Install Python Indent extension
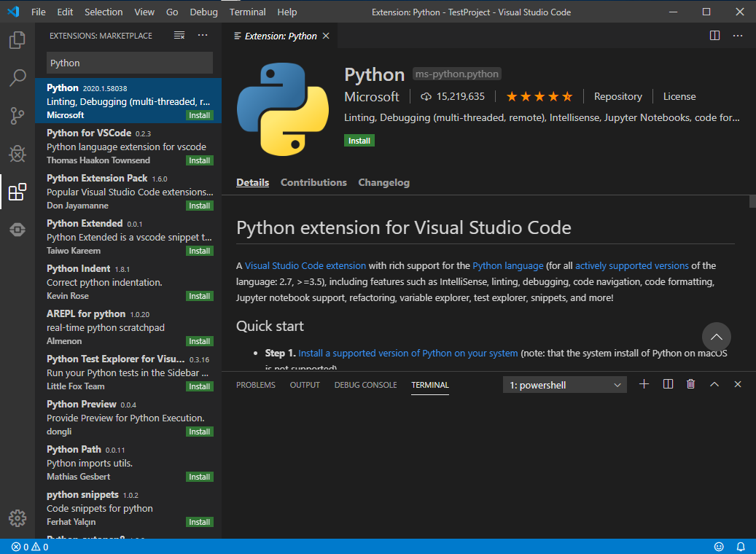Viewport: 756px width, 554px height. tap(199, 296)
